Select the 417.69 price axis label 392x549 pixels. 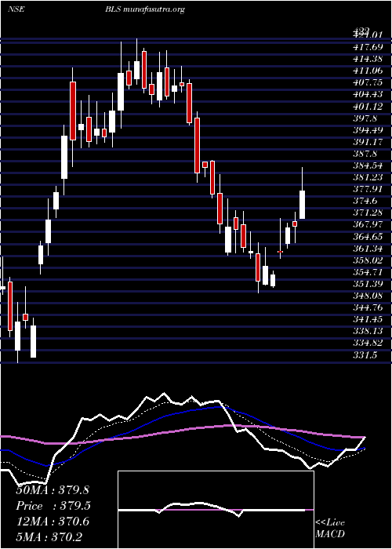[368, 47]
